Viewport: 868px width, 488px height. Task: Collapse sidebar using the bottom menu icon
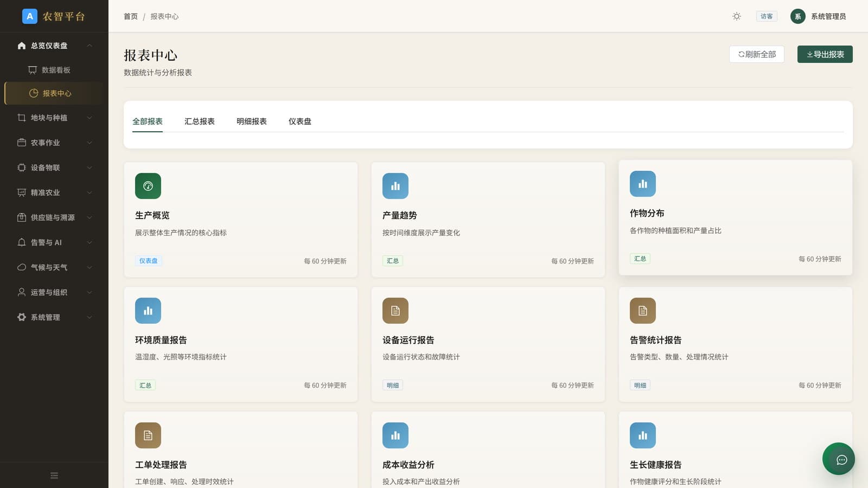[x=54, y=476]
